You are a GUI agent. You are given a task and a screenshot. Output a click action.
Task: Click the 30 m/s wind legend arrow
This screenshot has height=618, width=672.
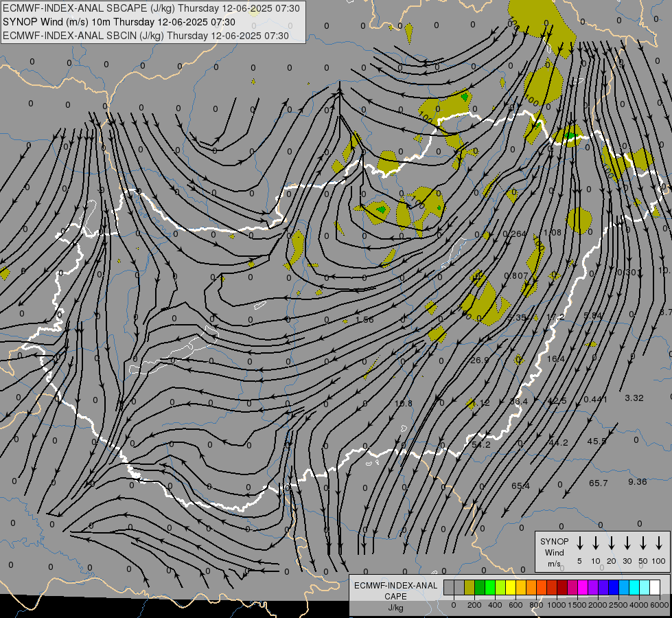coord(627,543)
